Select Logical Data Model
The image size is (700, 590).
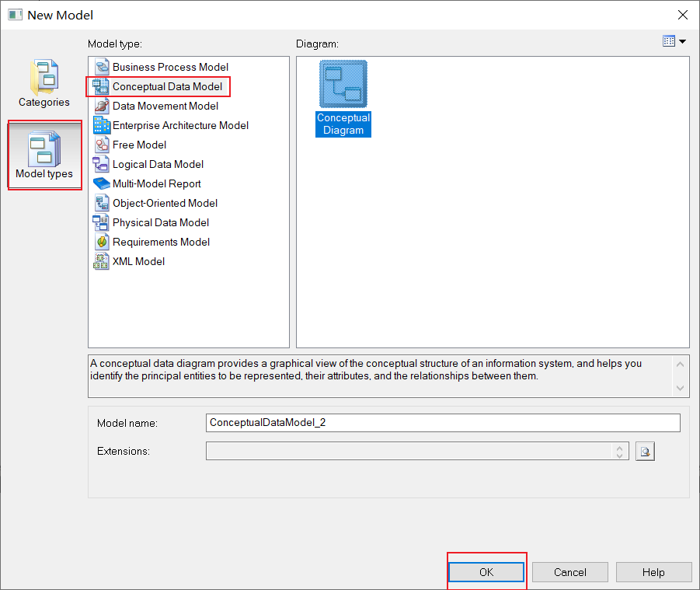coord(158,164)
